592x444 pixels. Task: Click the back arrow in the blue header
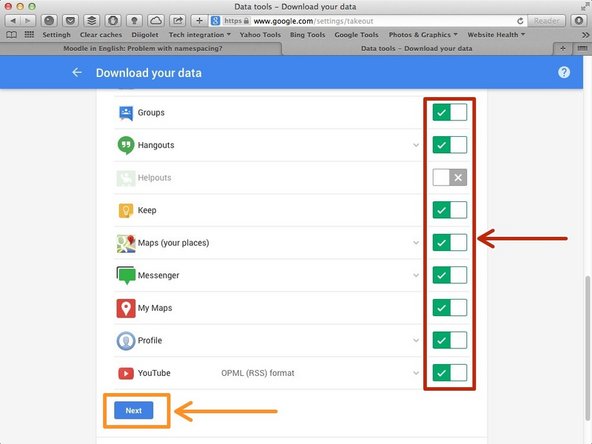tap(77, 72)
